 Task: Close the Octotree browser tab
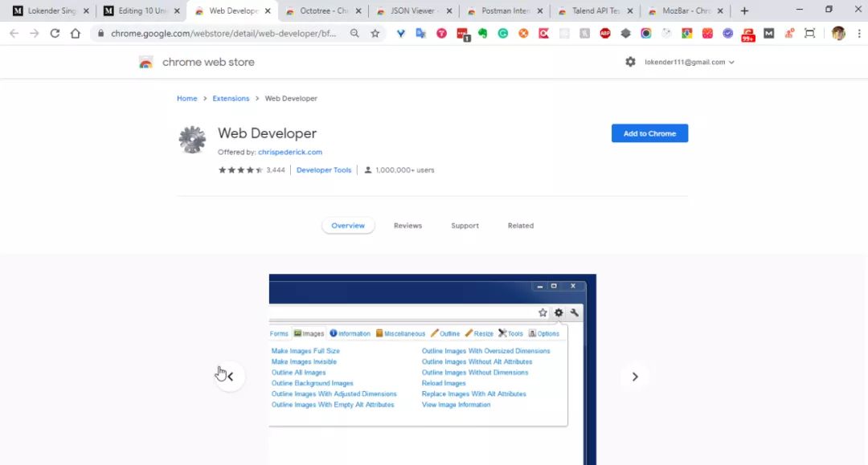tap(358, 11)
